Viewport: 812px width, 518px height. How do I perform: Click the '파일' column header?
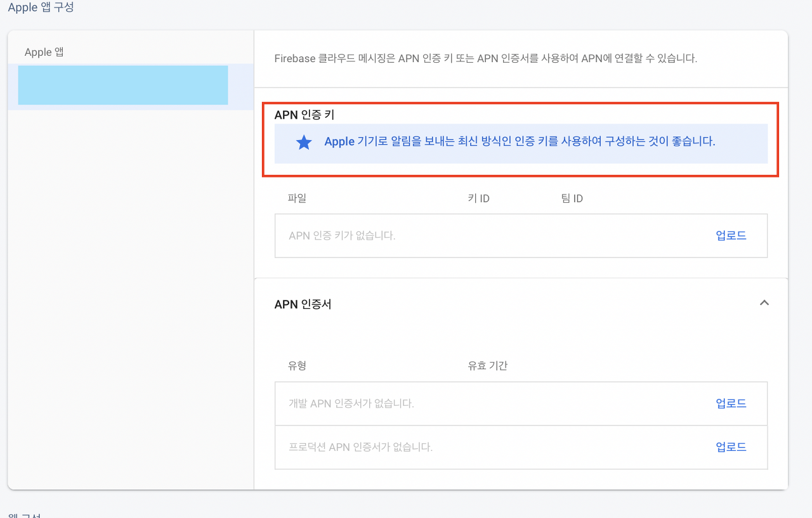coord(297,198)
